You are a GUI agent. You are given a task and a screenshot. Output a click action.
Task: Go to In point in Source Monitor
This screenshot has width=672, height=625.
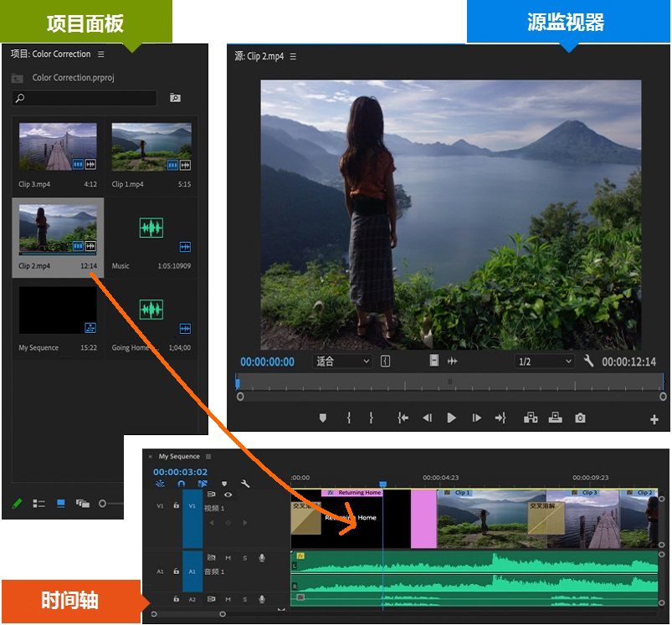(403, 418)
